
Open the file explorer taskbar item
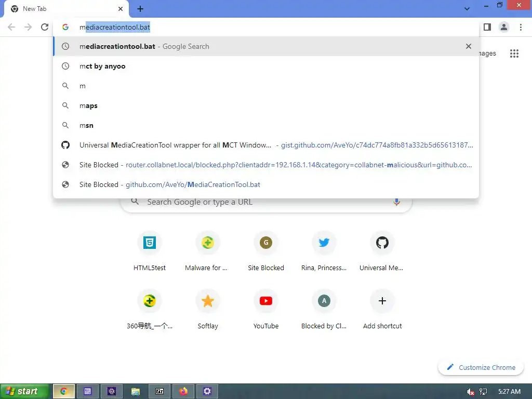(136, 391)
